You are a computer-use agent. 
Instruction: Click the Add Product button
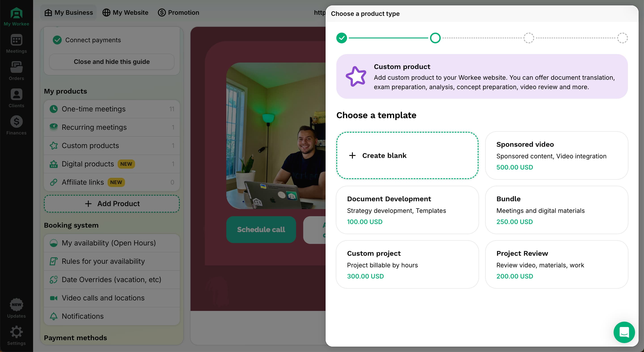(x=112, y=204)
